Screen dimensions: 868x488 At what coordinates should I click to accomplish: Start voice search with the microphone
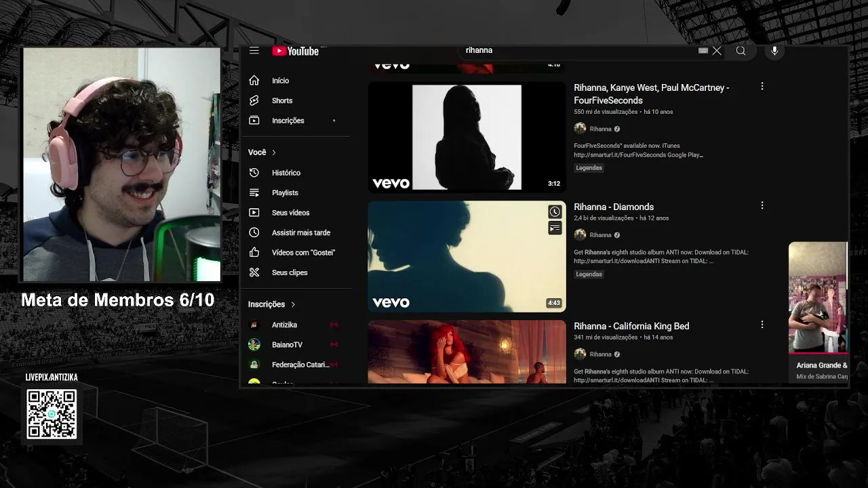click(x=774, y=51)
